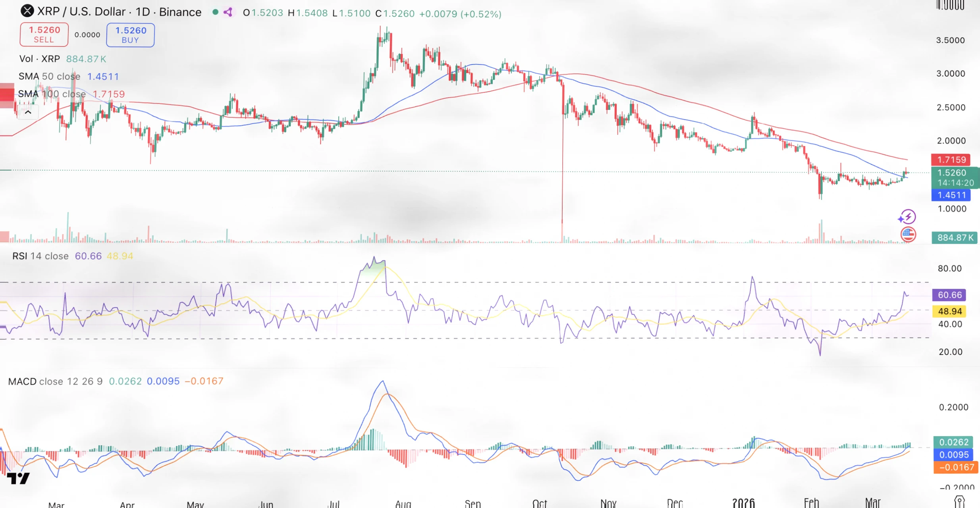980x508 pixels.
Task: Click the purple 60.66 RSI label
Action: click(949, 295)
